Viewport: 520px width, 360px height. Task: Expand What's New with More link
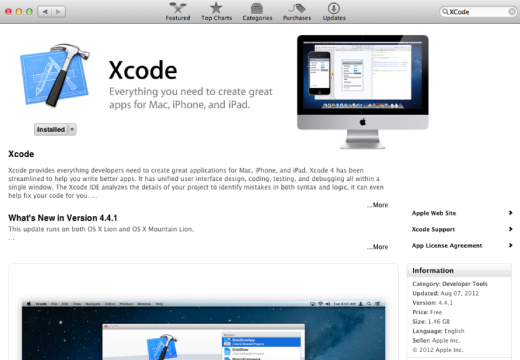[x=377, y=247]
